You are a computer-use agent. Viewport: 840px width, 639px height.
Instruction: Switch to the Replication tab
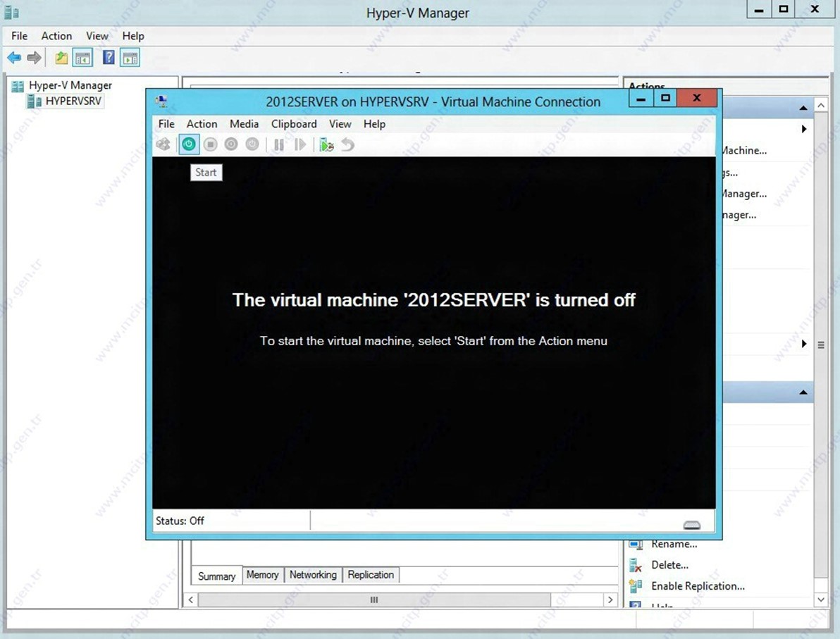[371, 574]
